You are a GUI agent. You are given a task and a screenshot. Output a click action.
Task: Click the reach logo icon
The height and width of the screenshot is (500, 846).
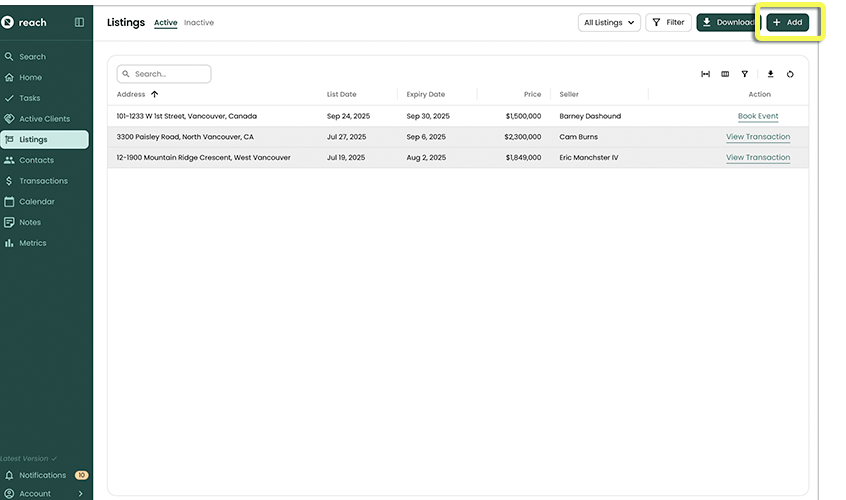click(x=9, y=22)
